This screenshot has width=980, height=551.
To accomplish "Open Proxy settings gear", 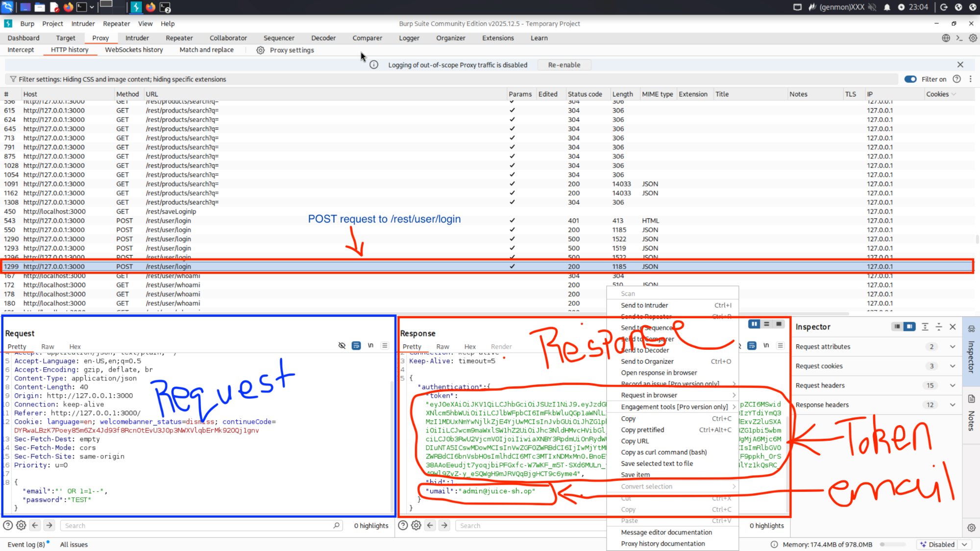I will click(x=261, y=50).
